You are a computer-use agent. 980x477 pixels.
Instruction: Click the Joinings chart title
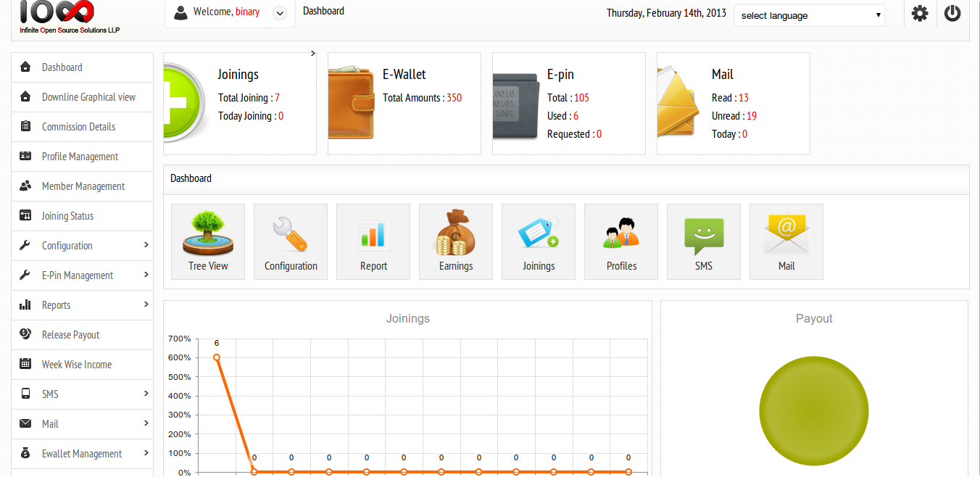408,318
